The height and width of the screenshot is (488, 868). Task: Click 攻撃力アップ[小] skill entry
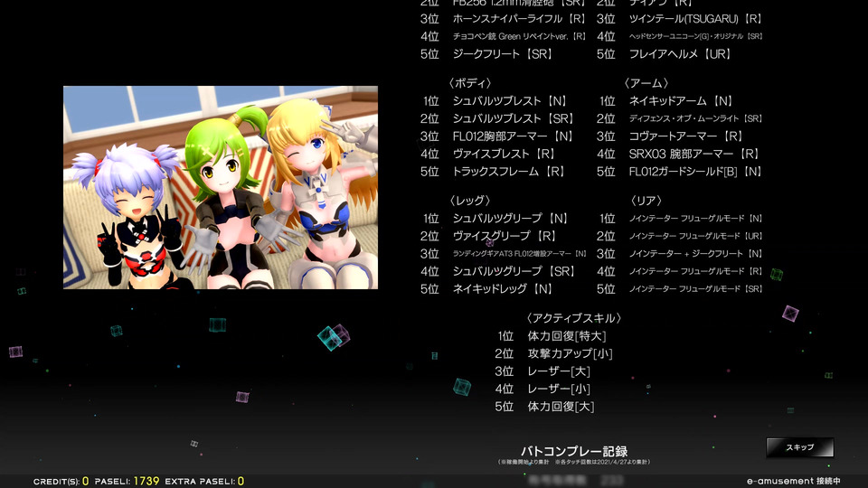click(571, 353)
